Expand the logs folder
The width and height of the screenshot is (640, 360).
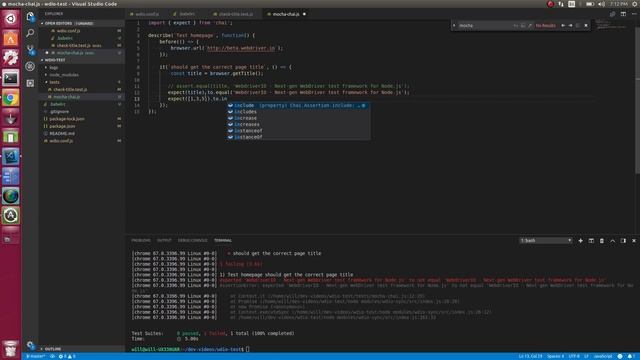click(54, 67)
